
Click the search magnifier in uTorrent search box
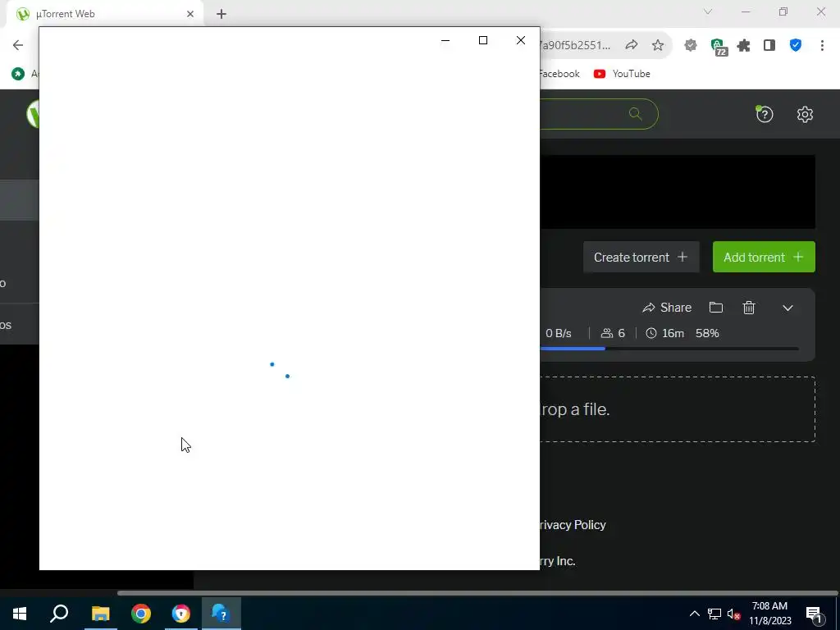pyautogui.click(x=636, y=113)
